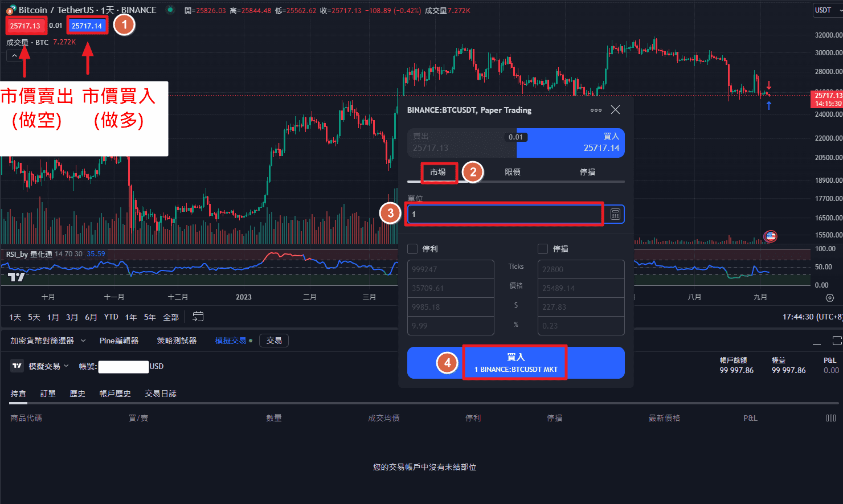This screenshot has height=504, width=843.
Task: Click take-profit percent field 9.99
Action: (x=451, y=326)
